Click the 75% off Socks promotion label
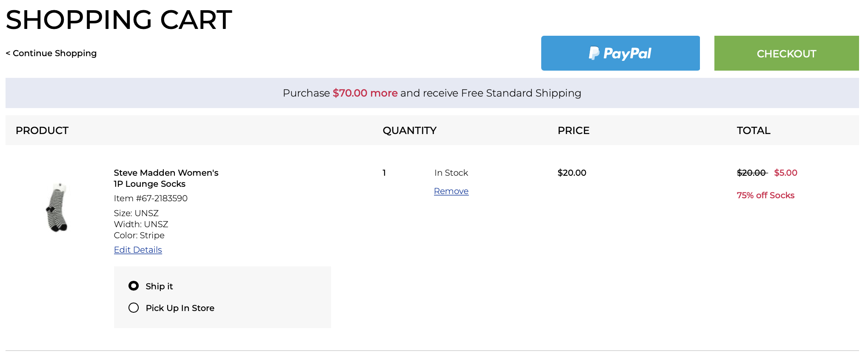The width and height of the screenshot is (868, 354). (765, 195)
